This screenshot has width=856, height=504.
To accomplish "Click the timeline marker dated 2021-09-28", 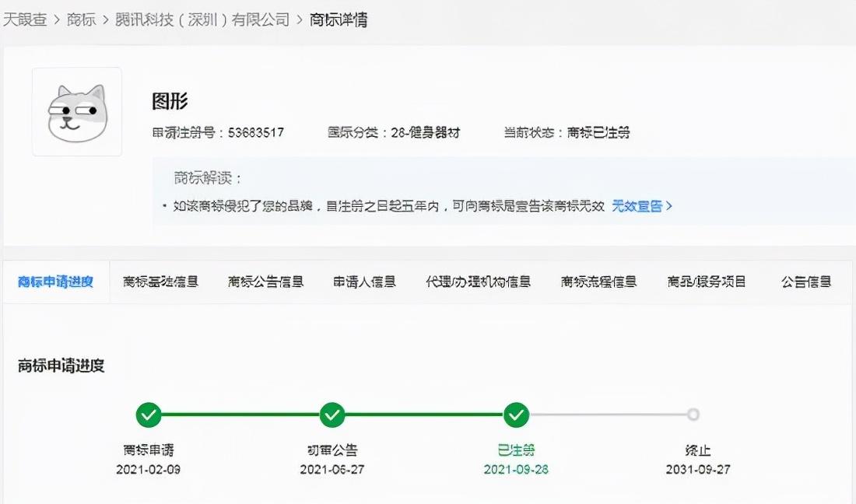I will point(516,415).
